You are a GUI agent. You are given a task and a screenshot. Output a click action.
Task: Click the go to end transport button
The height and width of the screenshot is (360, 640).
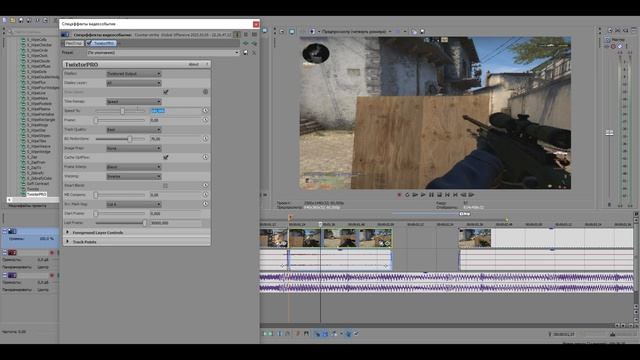coord(455,195)
